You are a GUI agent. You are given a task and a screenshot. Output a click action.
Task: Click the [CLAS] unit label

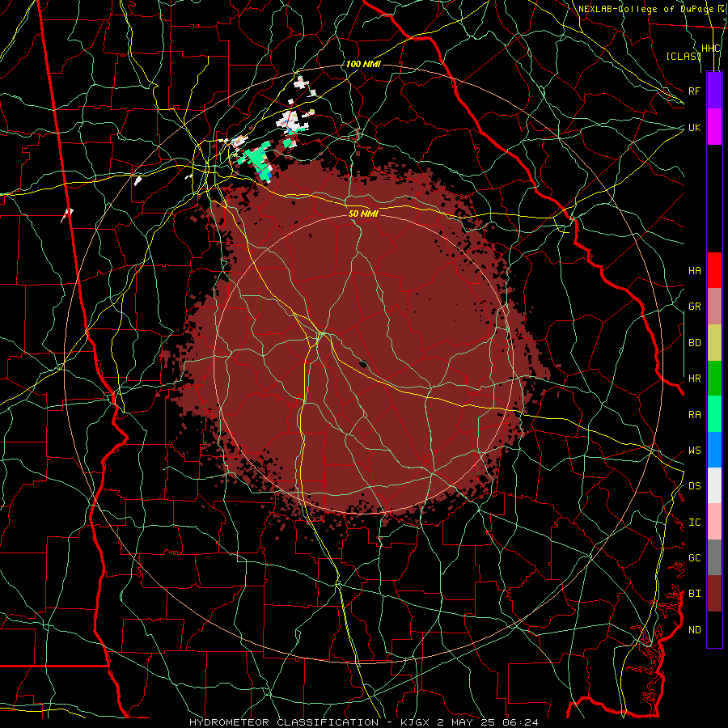[684, 56]
